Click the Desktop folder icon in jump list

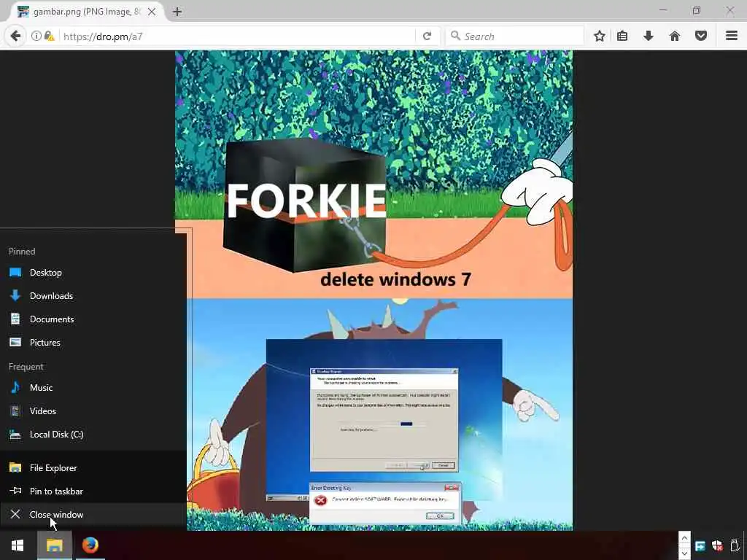(15, 273)
